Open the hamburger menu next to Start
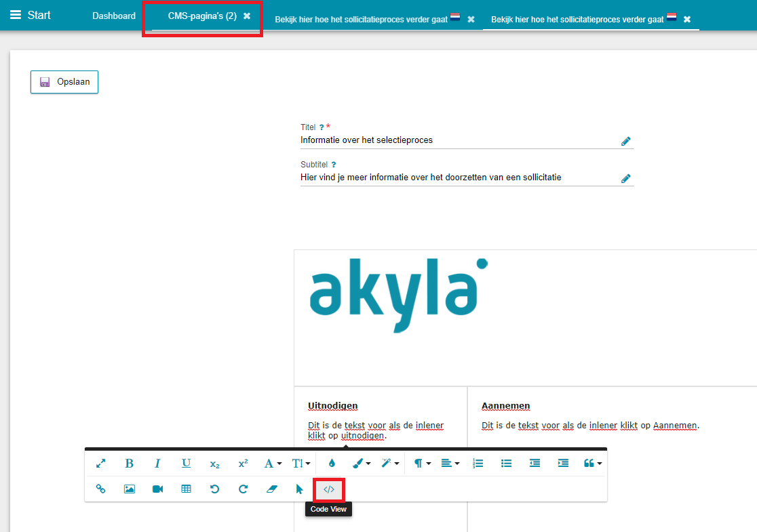757x532 pixels. pyautogui.click(x=16, y=15)
